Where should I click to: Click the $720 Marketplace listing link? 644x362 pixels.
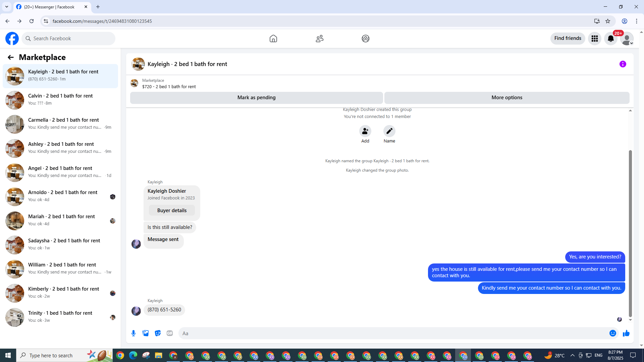169,86
